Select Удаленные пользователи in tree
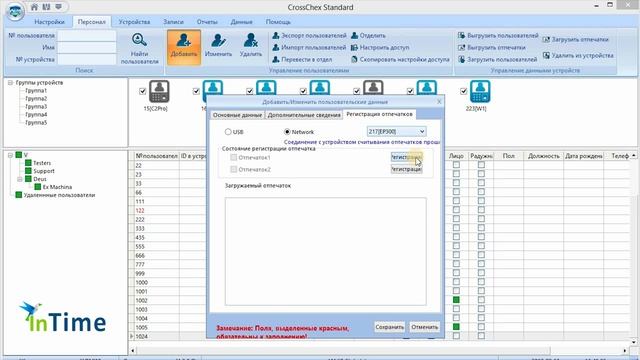640x360 pixels. pyautogui.click(x=59, y=195)
